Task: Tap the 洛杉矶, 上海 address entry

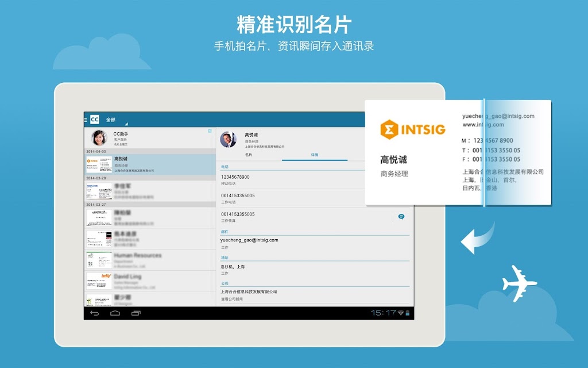Action: coord(233,267)
